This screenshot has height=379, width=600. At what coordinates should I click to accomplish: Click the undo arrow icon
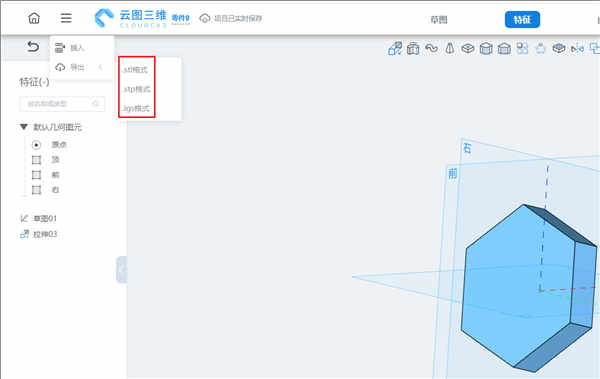pyautogui.click(x=33, y=47)
